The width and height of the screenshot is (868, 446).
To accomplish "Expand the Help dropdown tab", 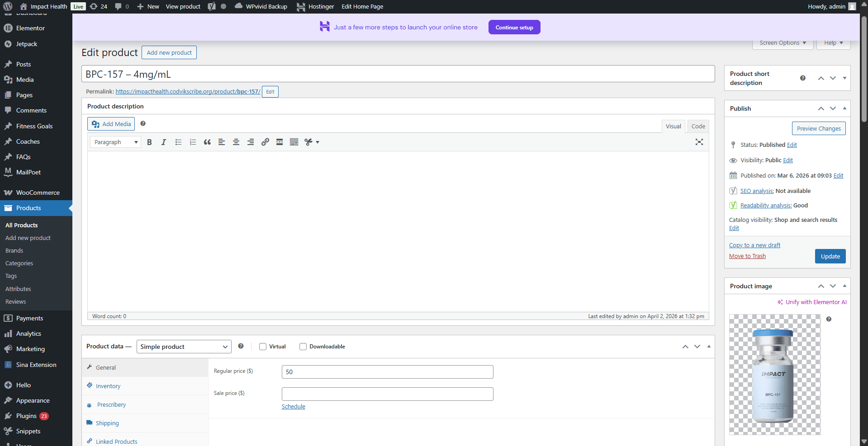I will pos(834,43).
